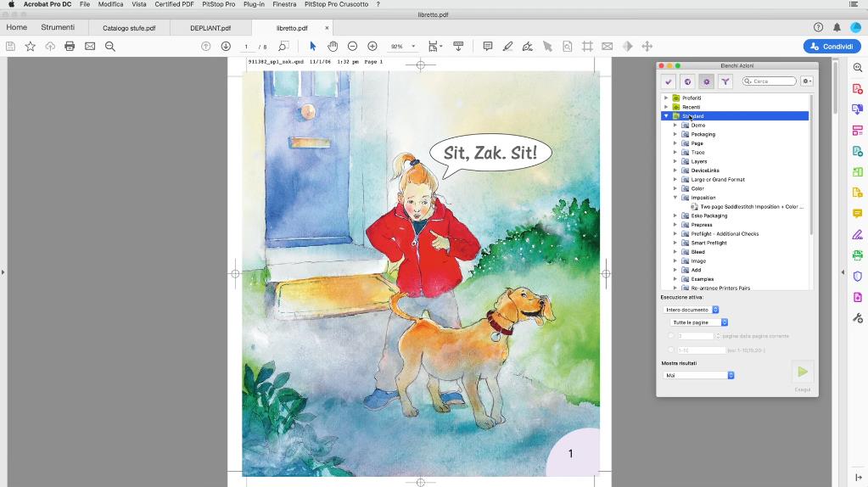Open the panel gear options dropdown
868x487 pixels.
pyautogui.click(x=807, y=81)
